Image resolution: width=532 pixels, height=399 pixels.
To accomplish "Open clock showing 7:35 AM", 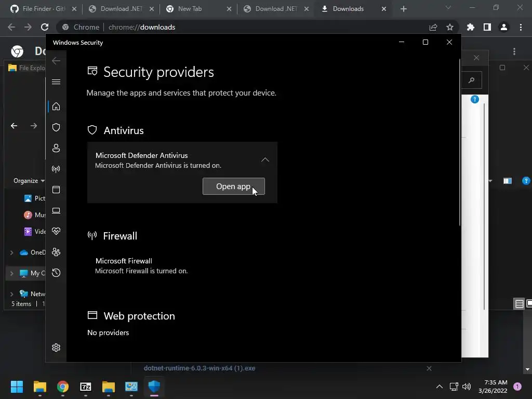I will (x=493, y=387).
